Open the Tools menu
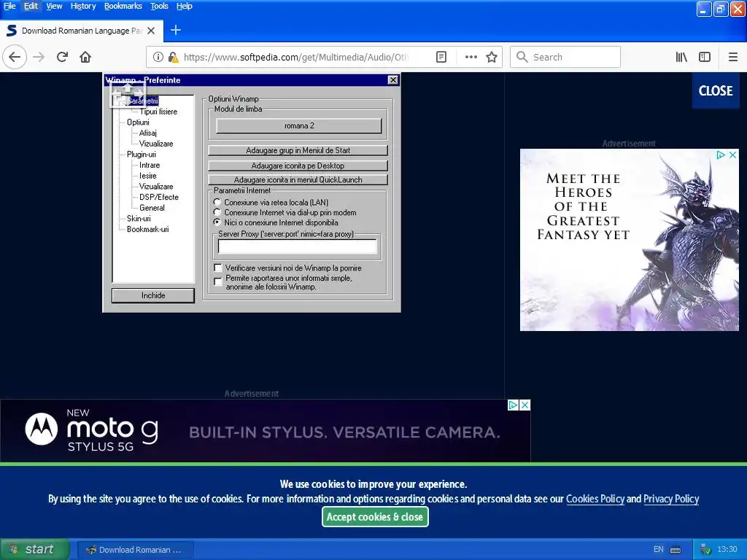This screenshot has height=560, width=747. tap(159, 6)
